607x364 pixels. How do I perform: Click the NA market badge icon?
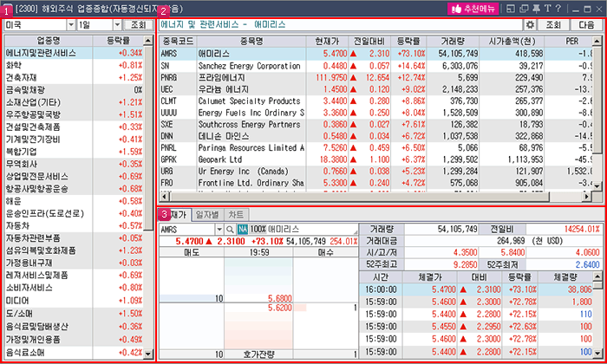tap(242, 230)
